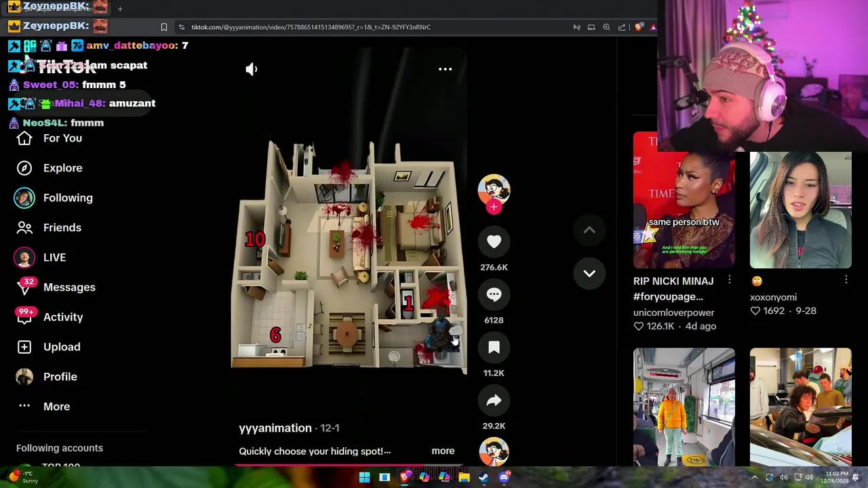Click the 'Following accounts' heading
The image size is (868, 488).
(60, 448)
